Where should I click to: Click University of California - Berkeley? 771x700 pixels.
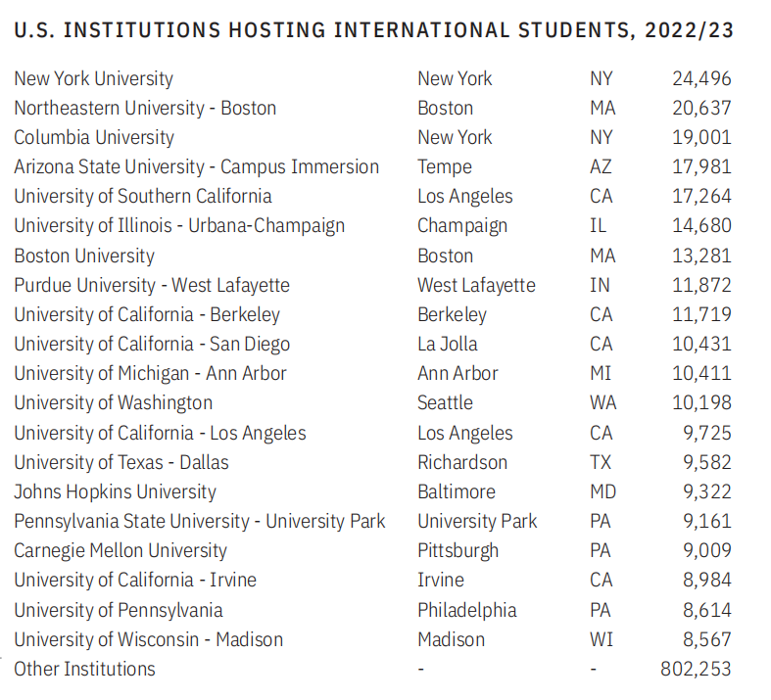pyautogui.click(x=147, y=315)
